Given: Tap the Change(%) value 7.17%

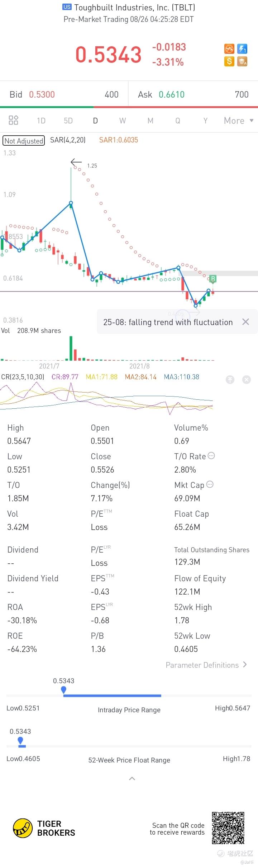Looking at the screenshot, I should point(102,498).
